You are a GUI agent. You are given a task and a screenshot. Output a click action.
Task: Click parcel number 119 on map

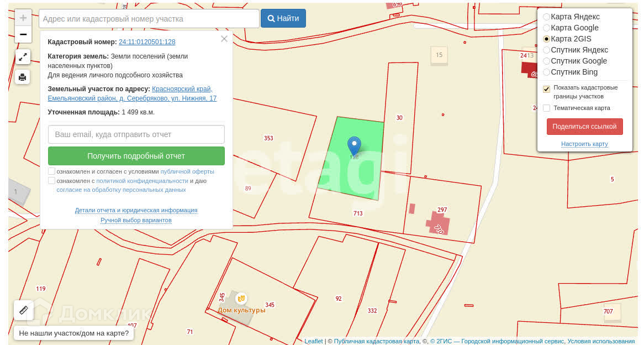pyautogui.click(x=41, y=289)
